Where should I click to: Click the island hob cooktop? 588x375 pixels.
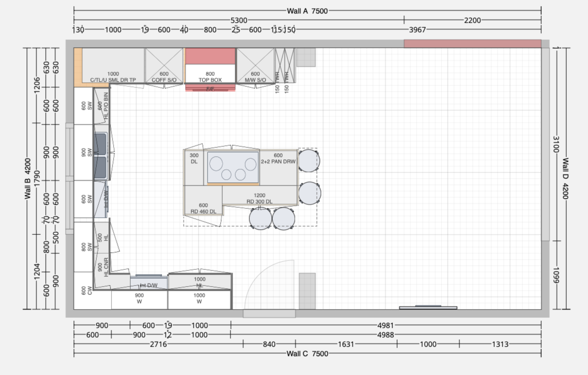(233, 167)
